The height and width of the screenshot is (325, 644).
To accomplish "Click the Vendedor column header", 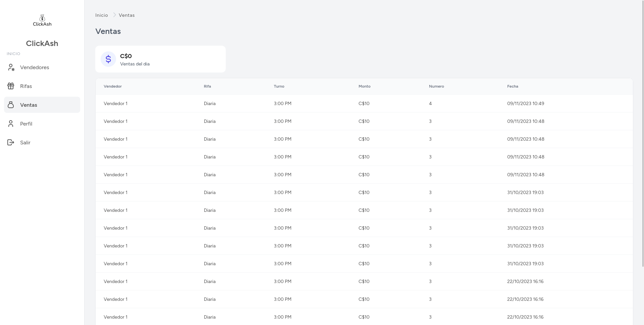I will tap(113, 86).
